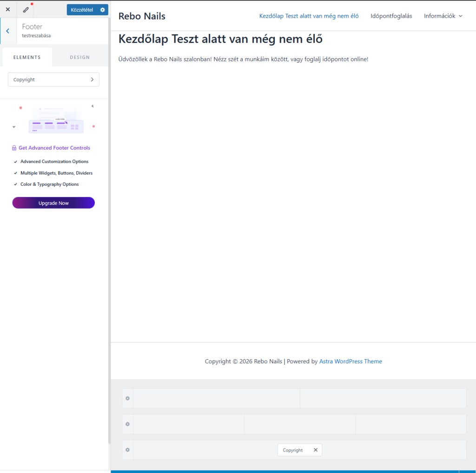Open the Időpontfoglalás menu item

391,16
